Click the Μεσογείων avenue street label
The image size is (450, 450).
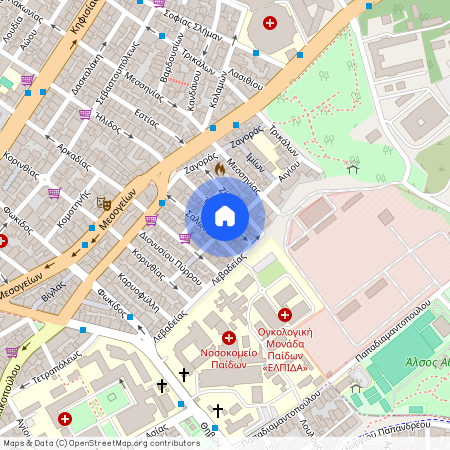(118, 209)
